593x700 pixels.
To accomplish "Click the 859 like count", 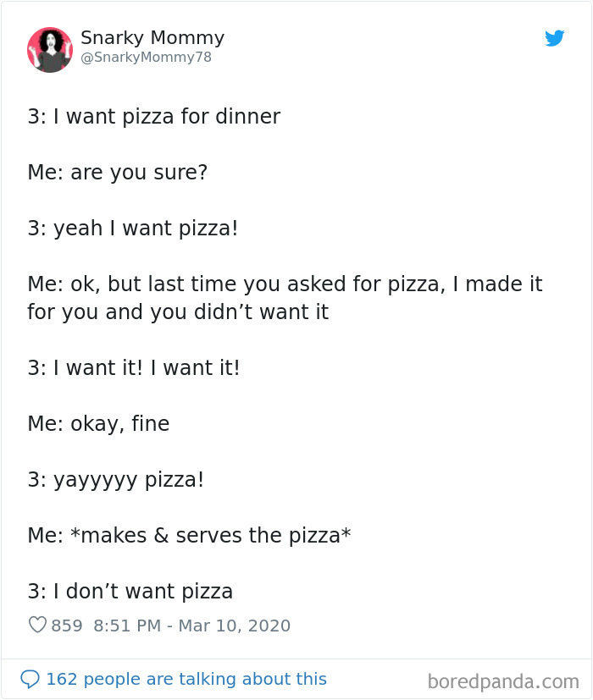I will (66, 625).
